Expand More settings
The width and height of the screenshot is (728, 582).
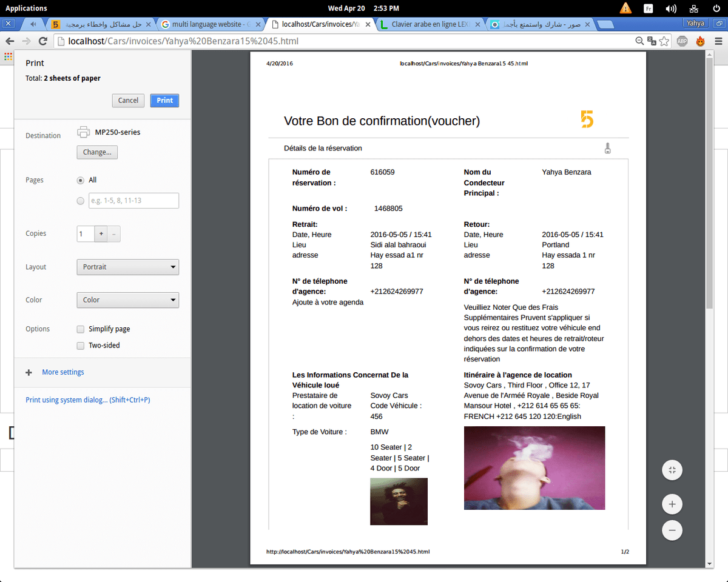pos(62,372)
